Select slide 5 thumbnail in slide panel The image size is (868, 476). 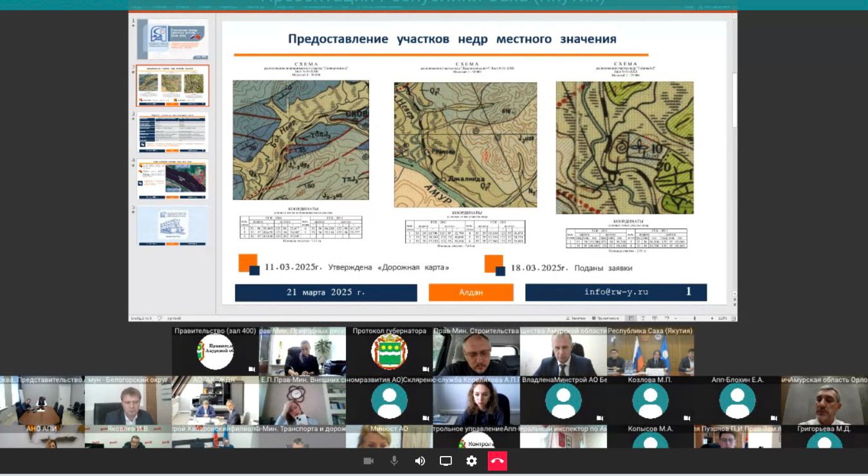(x=172, y=226)
